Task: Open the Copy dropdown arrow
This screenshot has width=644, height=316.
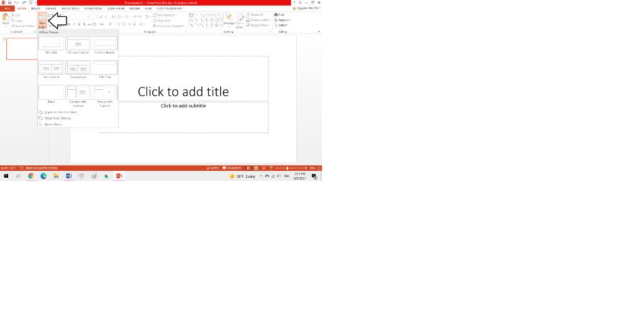Action: (25, 21)
